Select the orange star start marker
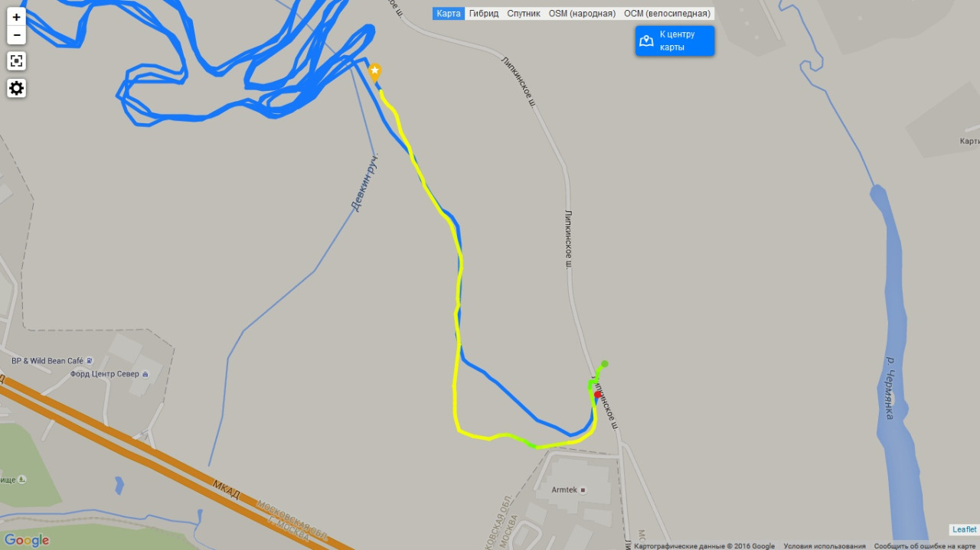The height and width of the screenshot is (550, 980). [375, 73]
